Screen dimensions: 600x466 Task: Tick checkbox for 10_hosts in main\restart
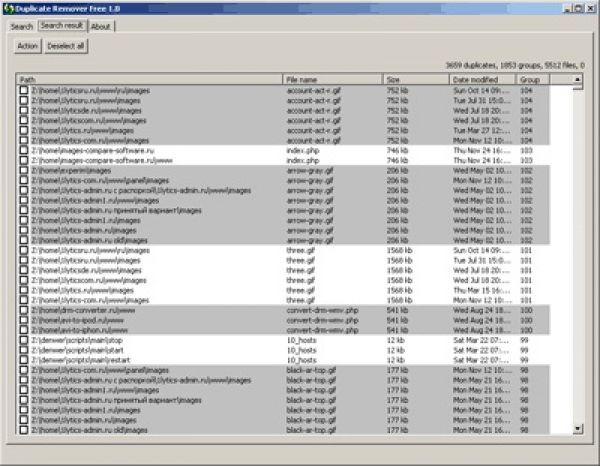click(x=24, y=360)
